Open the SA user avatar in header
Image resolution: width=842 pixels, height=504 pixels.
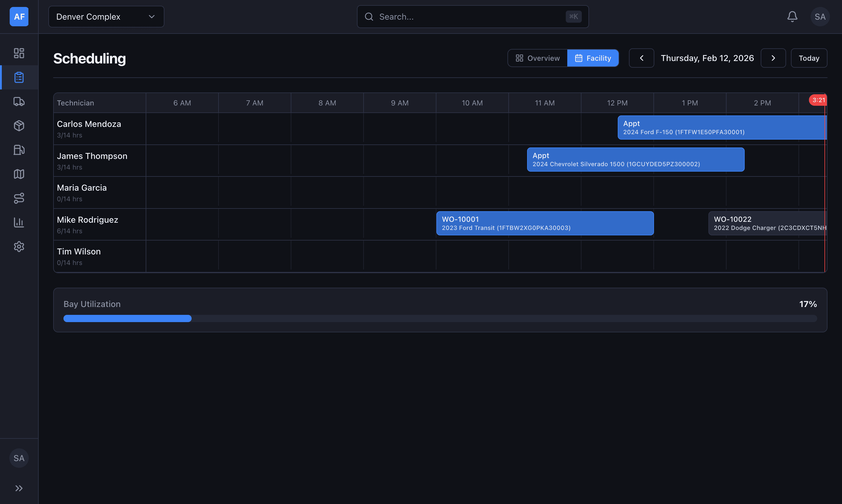tap(820, 17)
